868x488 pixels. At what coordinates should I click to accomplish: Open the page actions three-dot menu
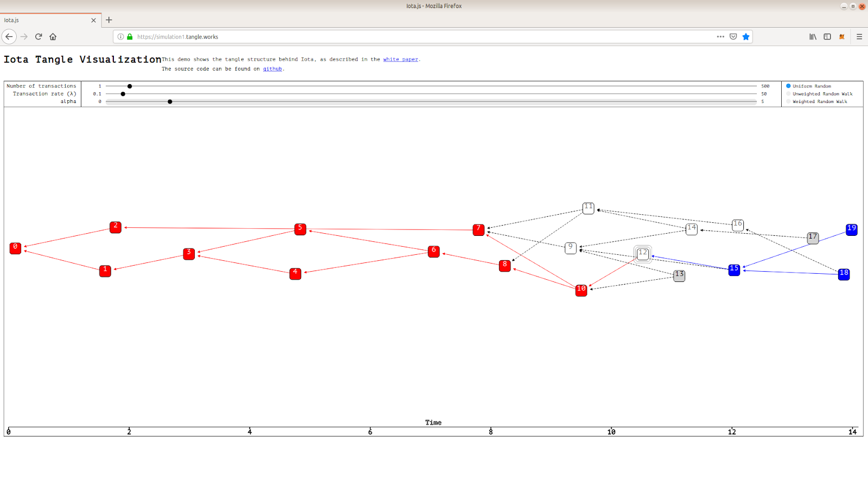tap(720, 37)
